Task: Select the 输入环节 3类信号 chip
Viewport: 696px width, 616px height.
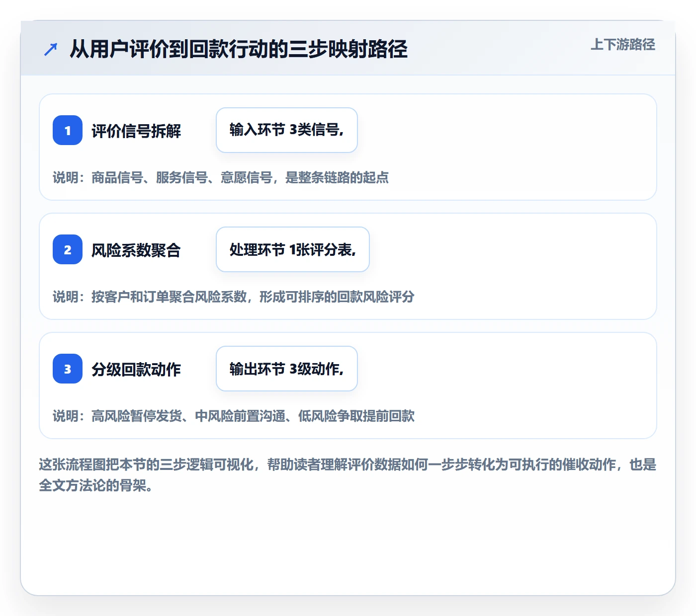Action: [x=287, y=130]
